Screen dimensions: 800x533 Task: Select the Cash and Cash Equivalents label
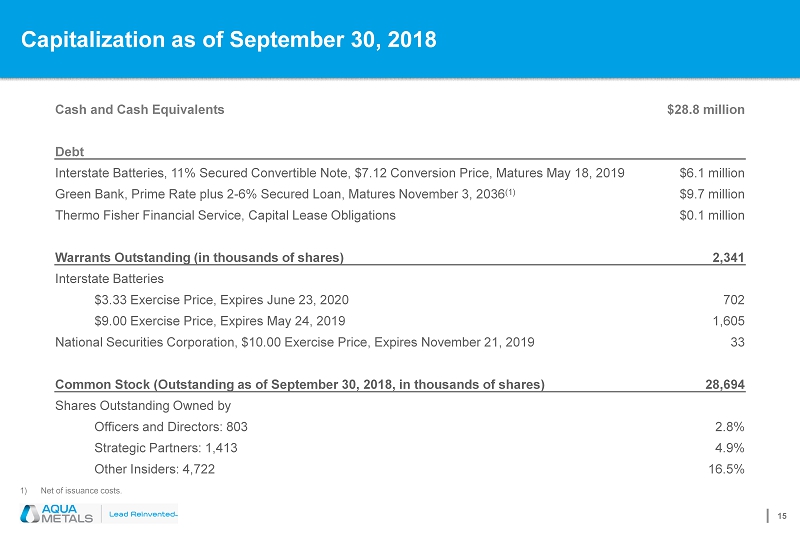[x=139, y=109]
